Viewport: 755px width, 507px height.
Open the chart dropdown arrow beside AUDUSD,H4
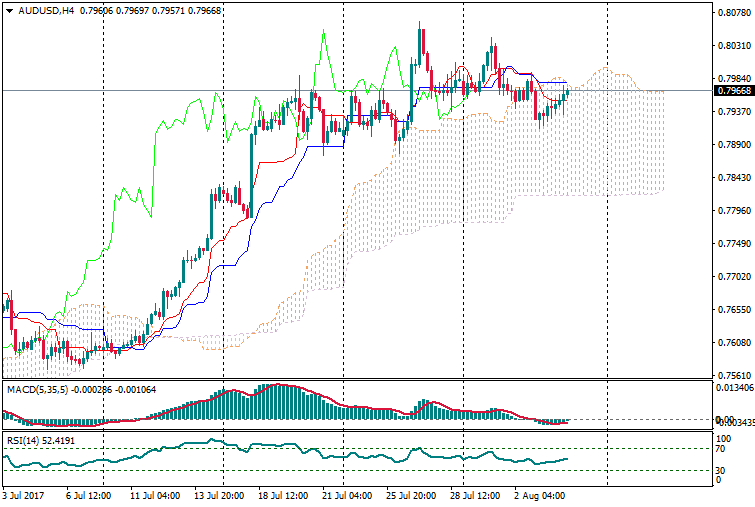click(x=9, y=11)
